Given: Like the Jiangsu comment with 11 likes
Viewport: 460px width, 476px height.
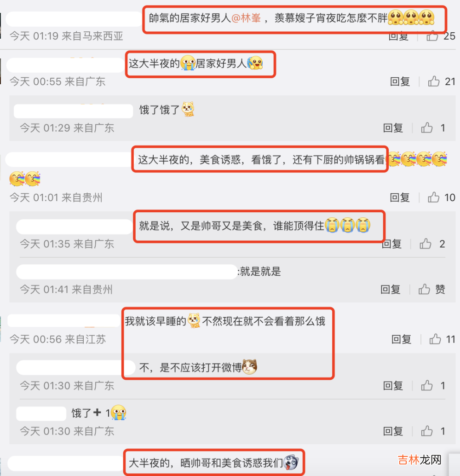Looking at the screenshot, I should tap(435, 339).
